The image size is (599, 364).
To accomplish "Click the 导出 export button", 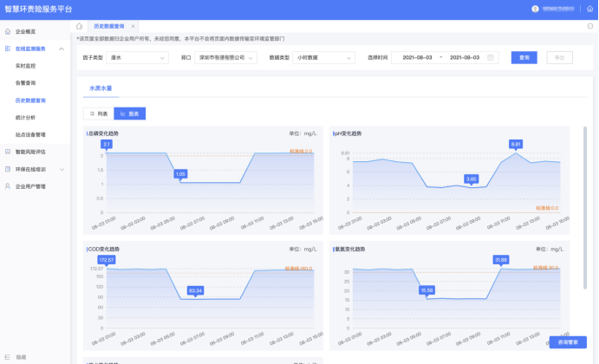I will click(560, 58).
